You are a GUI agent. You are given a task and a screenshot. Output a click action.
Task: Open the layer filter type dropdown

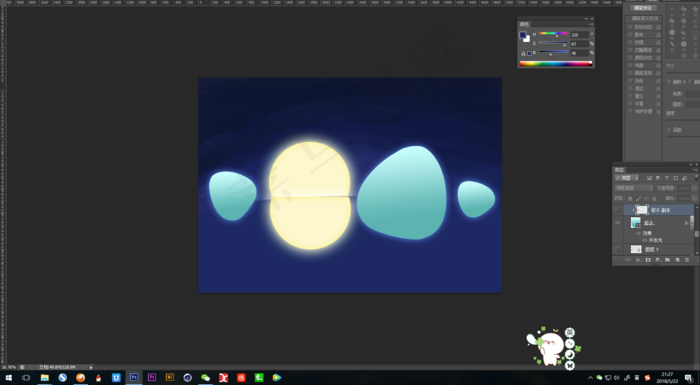[x=626, y=178]
